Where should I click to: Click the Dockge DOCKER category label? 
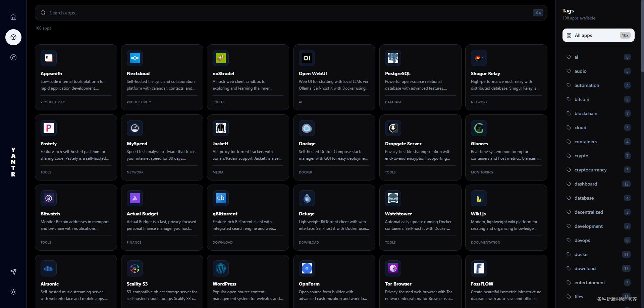(306, 172)
